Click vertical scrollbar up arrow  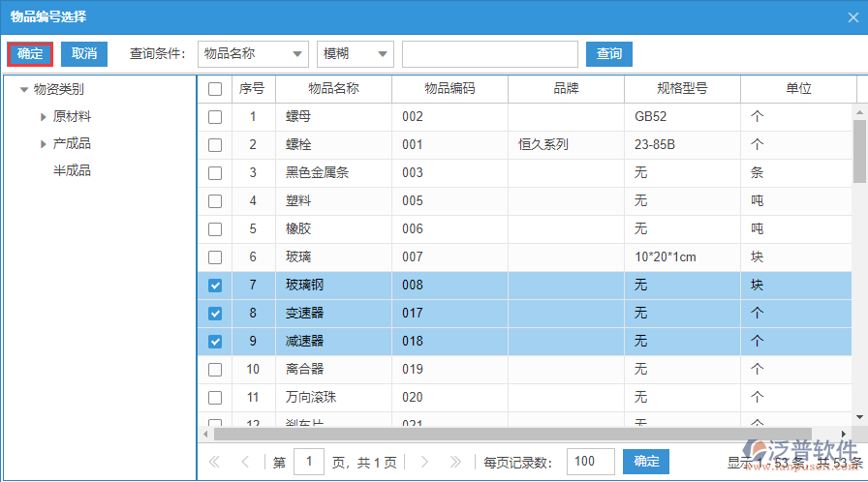(859, 113)
